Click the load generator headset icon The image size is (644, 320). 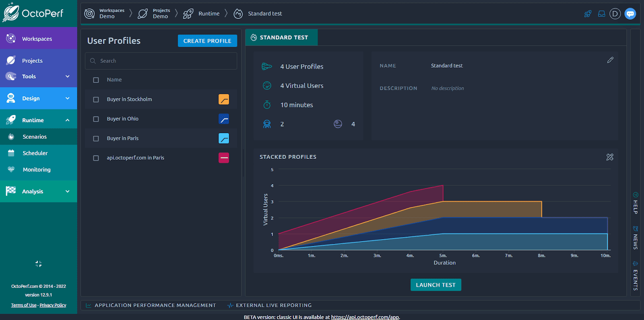coord(267,124)
